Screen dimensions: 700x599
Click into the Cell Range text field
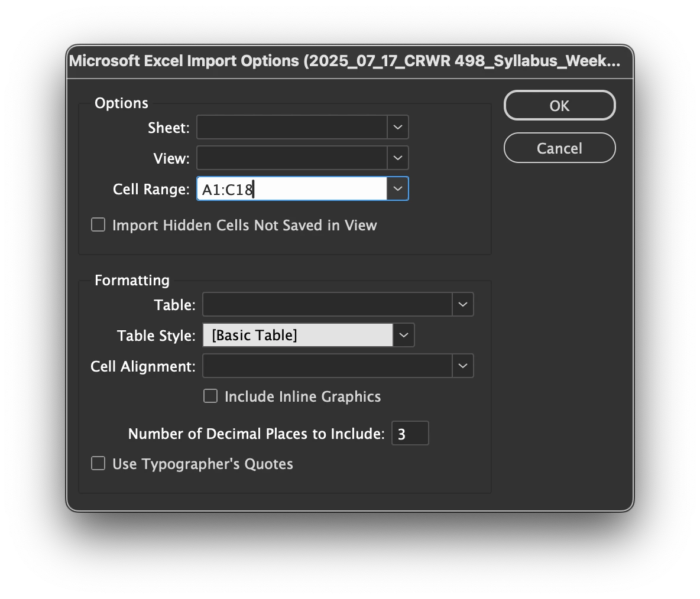(x=292, y=188)
